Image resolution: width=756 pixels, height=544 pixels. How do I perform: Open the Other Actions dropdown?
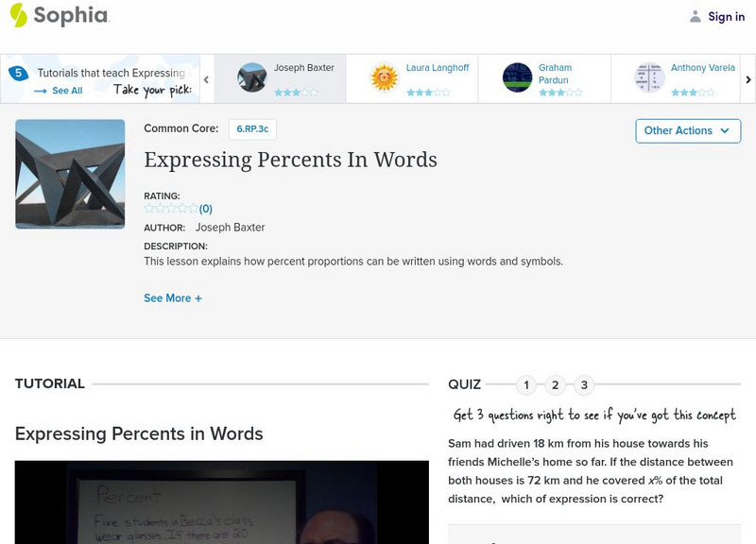tap(687, 130)
